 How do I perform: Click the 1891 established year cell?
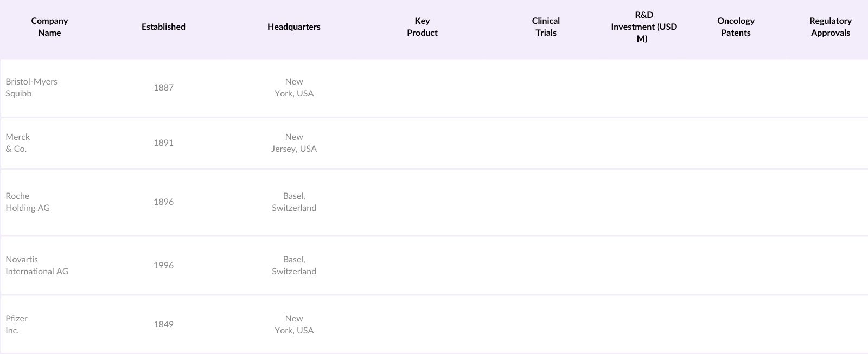click(163, 143)
